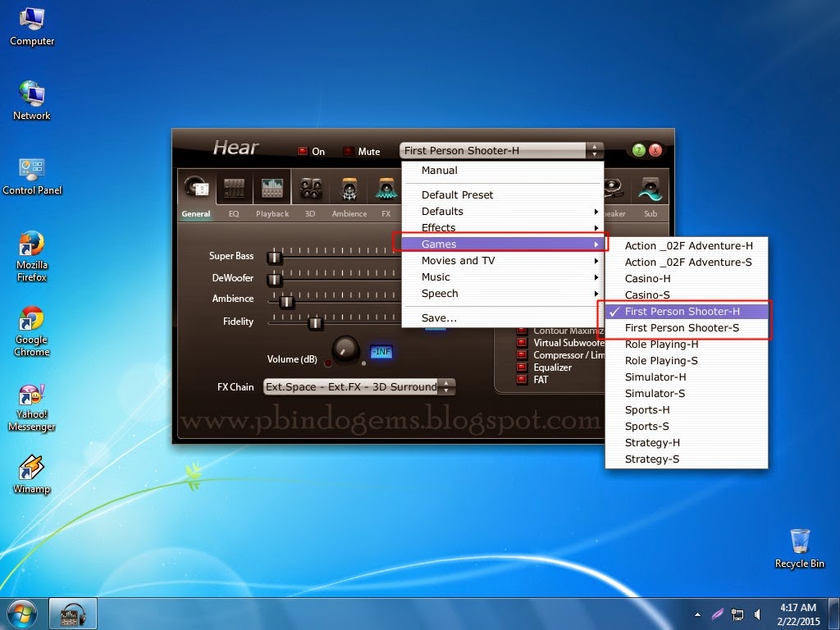Select the Action _02F Adventure-H preset
The width and height of the screenshot is (840, 630).
pyautogui.click(x=687, y=246)
